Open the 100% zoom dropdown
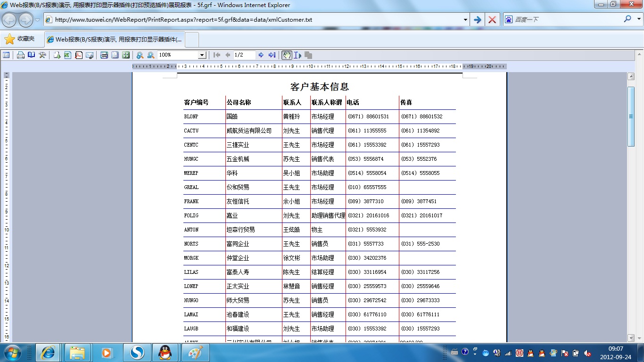Viewport: 644px width, 362px height. [x=202, y=55]
